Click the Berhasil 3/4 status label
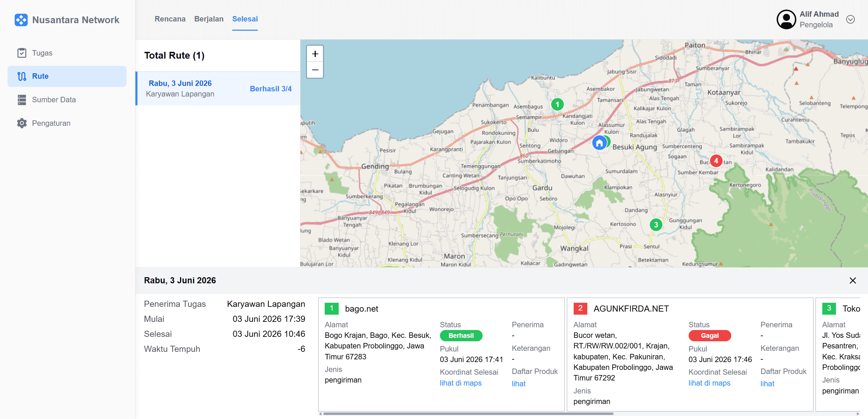The image size is (868, 419). click(270, 89)
